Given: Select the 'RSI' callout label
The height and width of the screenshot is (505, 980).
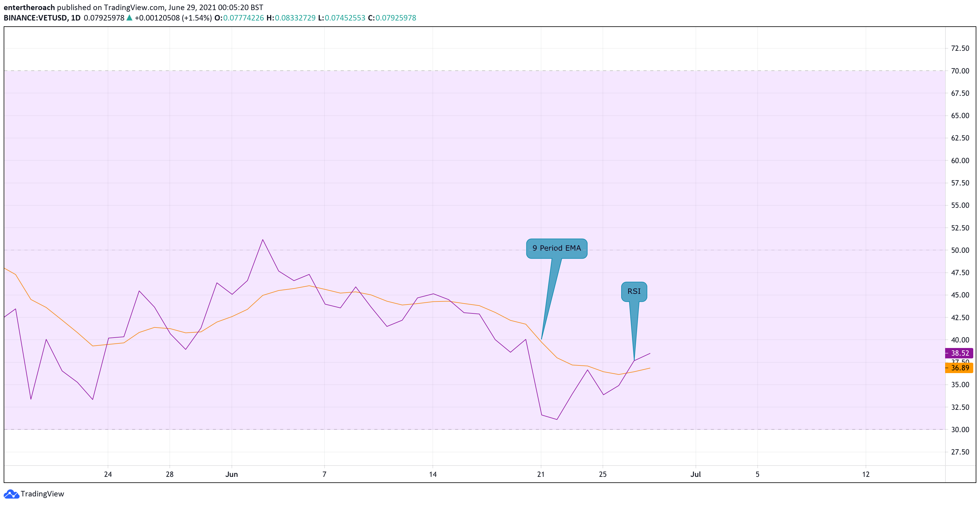Looking at the screenshot, I should pos(634,291).
